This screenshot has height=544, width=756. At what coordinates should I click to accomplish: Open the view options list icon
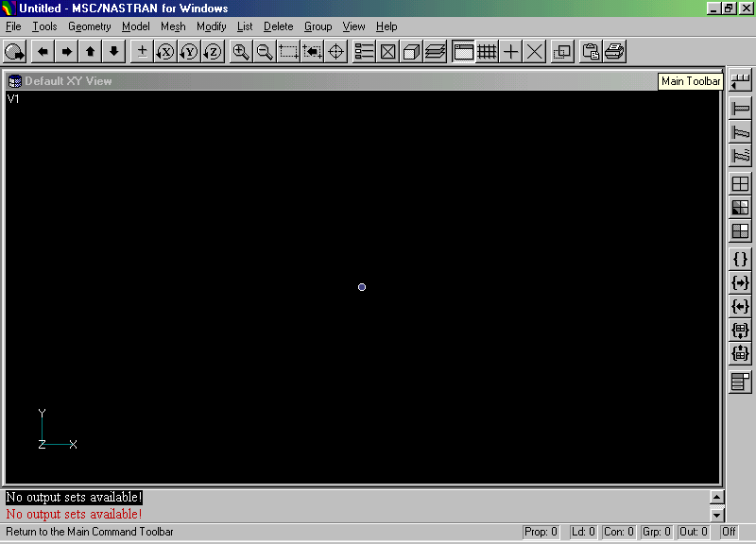click(364, 52)
